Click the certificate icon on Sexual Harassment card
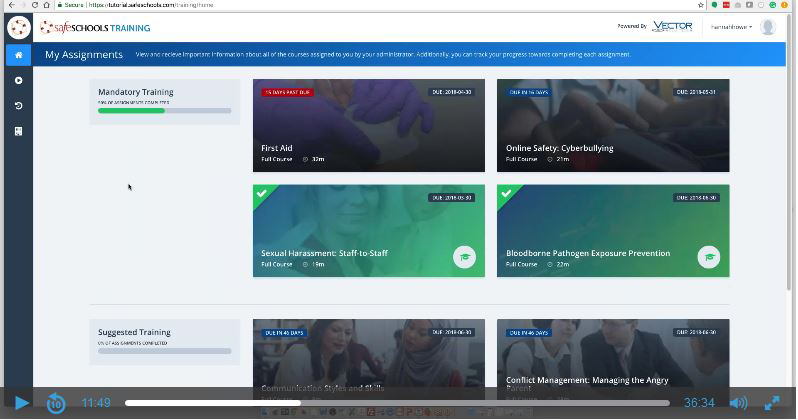Image resolution: width=798 pixels, height=420 pixels. click(464, 257)
